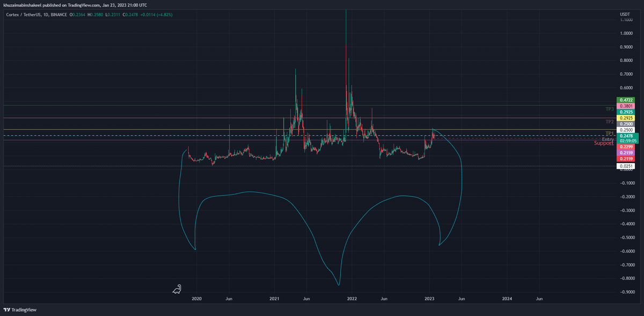Select the Entry level line
The height and width of the screenshot is (316, 644).
click(608, 139)
